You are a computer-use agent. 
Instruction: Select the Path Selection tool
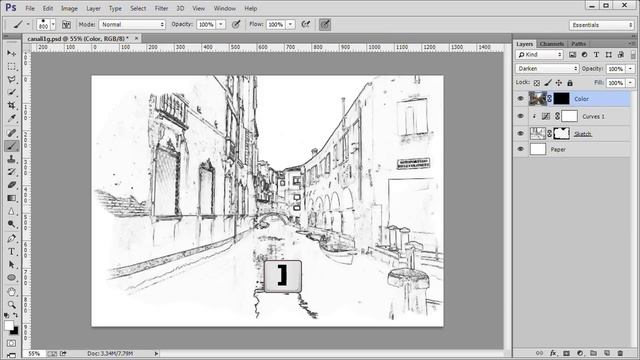click(11, 264)
